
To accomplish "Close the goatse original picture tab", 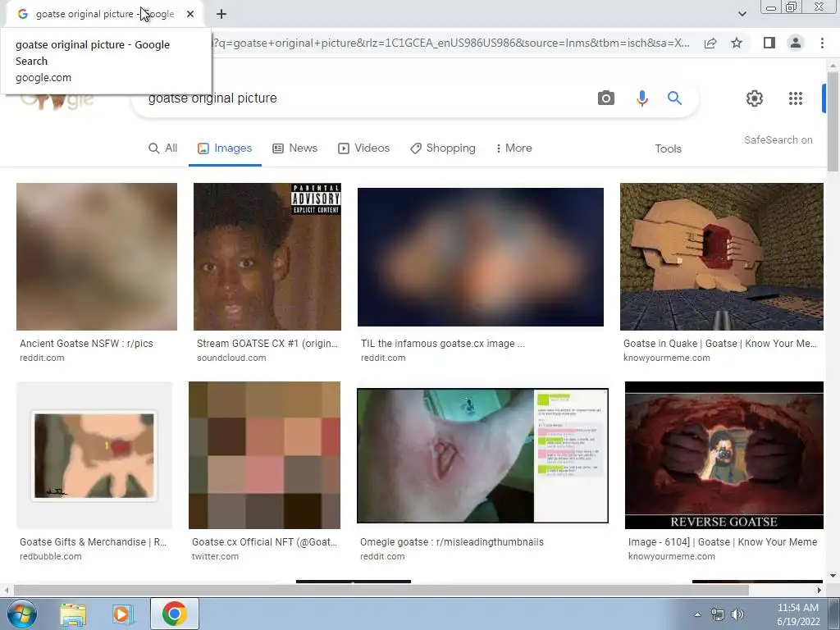I will [190, 14].
